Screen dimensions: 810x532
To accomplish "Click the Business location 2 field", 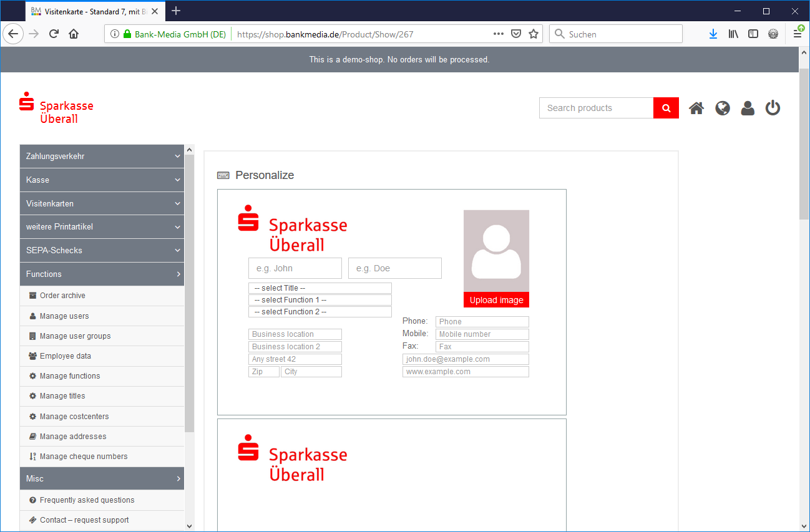I will click(295, 347).
